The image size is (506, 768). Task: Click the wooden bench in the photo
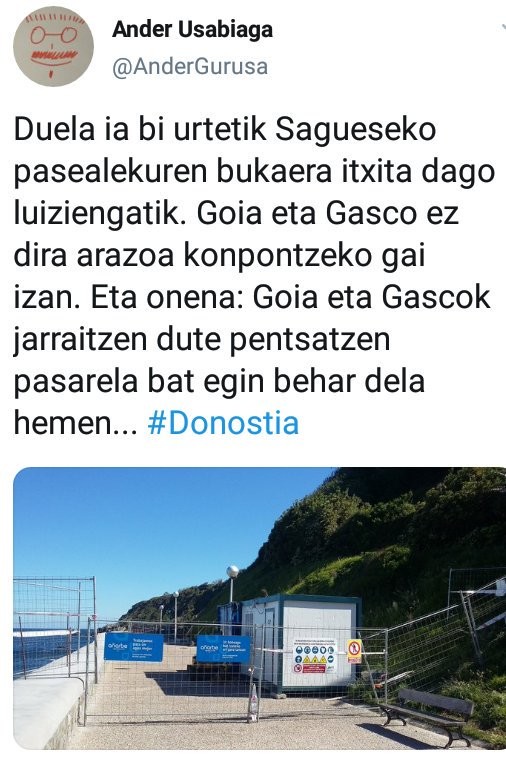(426, 717)
